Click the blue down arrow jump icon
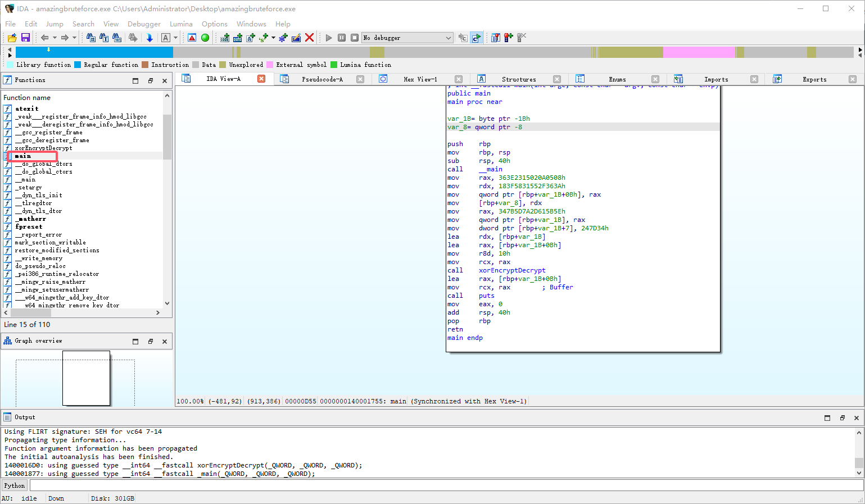The width and height of the screenshot is (865, 504). tap(150, 38)
